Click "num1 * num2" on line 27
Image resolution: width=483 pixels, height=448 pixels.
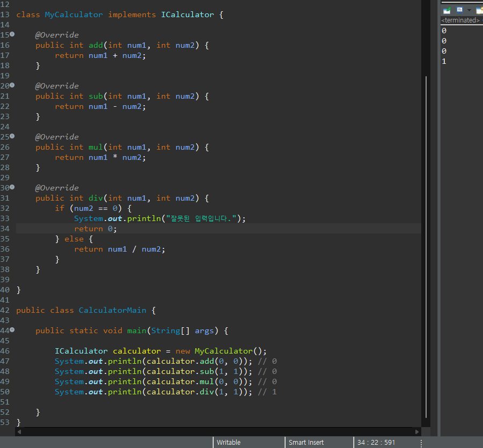click(x=115, y=157)
